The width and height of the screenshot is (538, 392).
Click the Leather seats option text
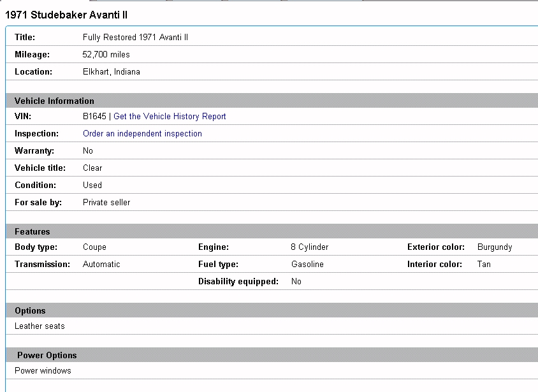(40, 326)
